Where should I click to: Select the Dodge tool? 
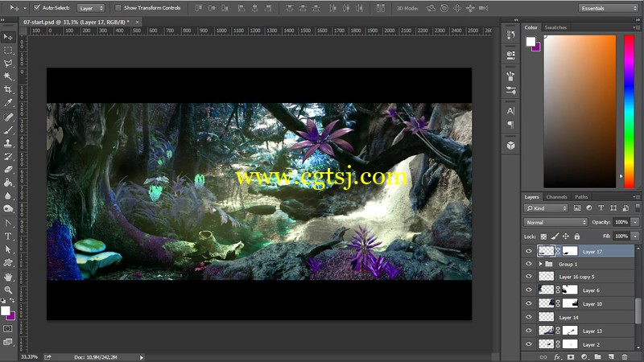pyautogui.click(x=8, y=209)
